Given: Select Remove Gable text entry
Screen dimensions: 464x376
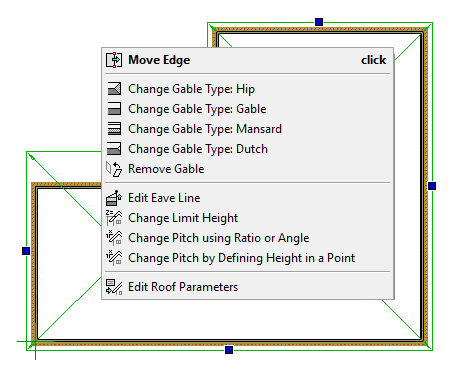Looking at the screenshot, I should point(166,169).
